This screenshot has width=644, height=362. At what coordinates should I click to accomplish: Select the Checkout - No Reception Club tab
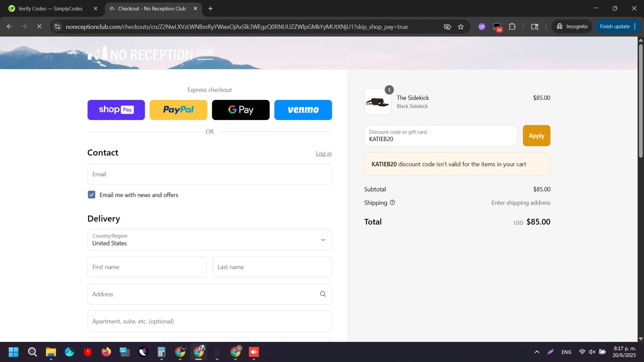click(152, 9)
